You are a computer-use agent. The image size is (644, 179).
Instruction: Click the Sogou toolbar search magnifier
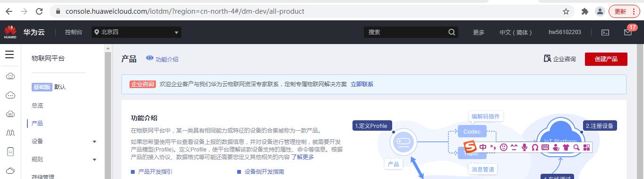click(576, 147)
